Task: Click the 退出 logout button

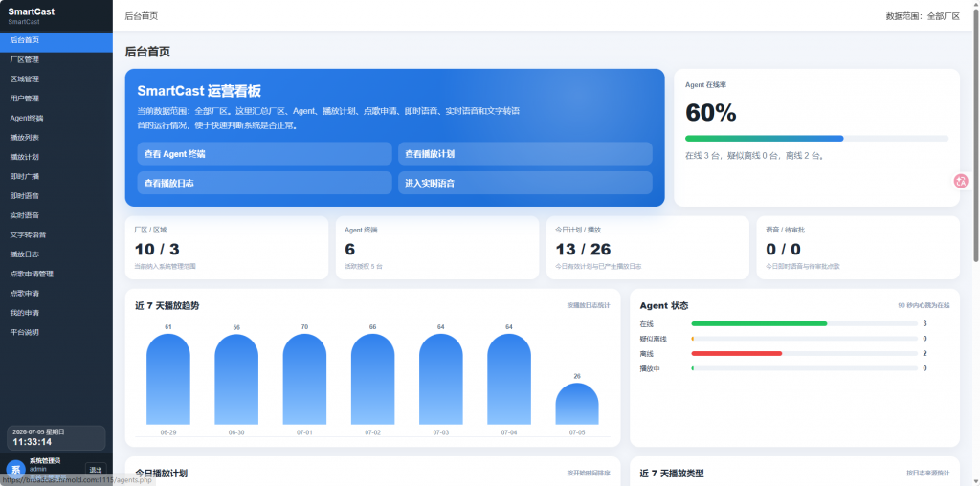Action: pyautogui.click(x=96, y=470)
